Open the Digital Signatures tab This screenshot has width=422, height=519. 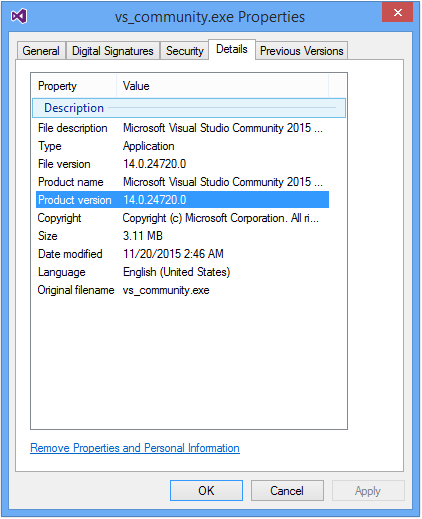113,51
